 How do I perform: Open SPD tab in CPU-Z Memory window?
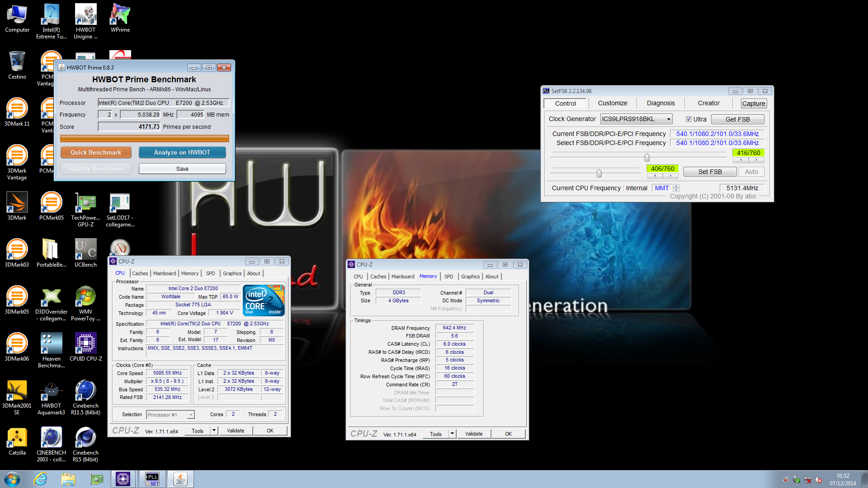coord(448,277)
